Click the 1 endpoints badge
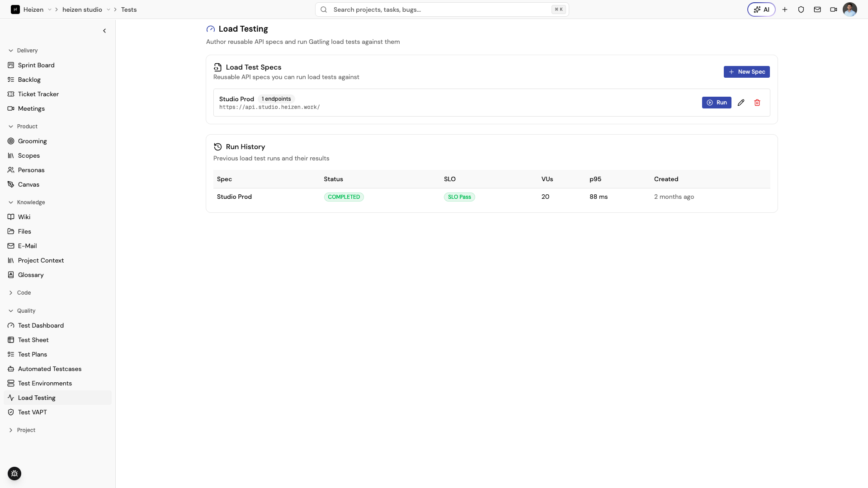The width and height of the screenshot is (868, 488). (276, 99)
